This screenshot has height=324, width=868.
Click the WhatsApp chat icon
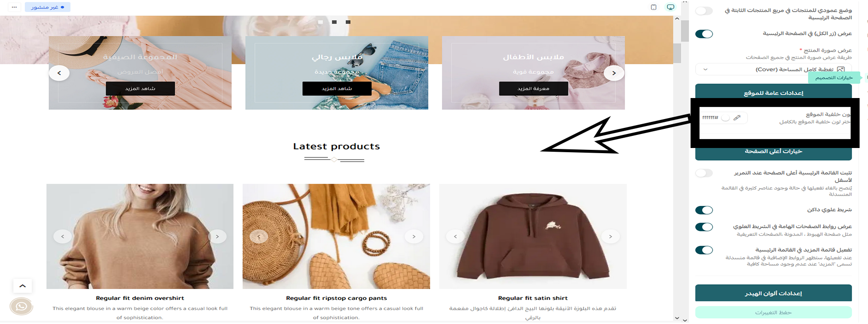point(21,306)
